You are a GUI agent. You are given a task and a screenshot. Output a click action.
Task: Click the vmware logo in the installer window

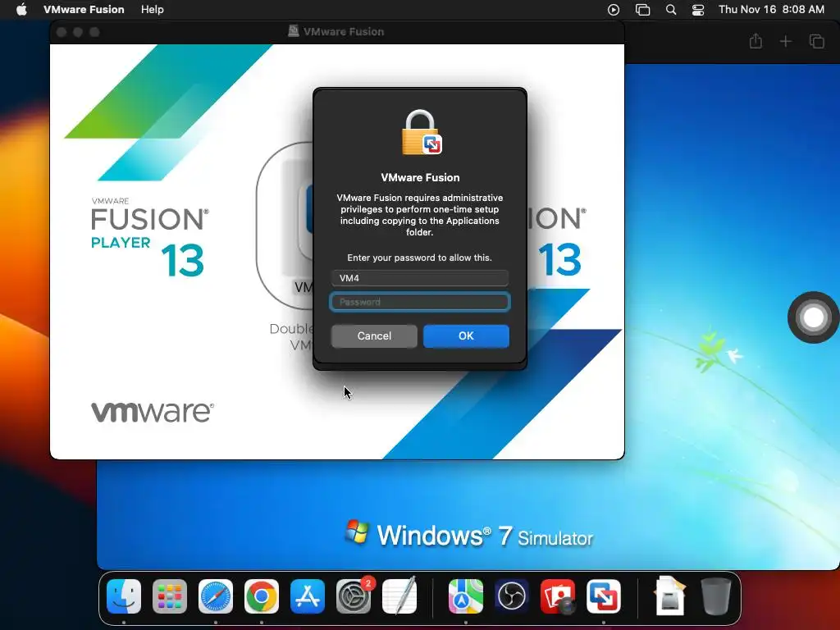click(153, 412)
